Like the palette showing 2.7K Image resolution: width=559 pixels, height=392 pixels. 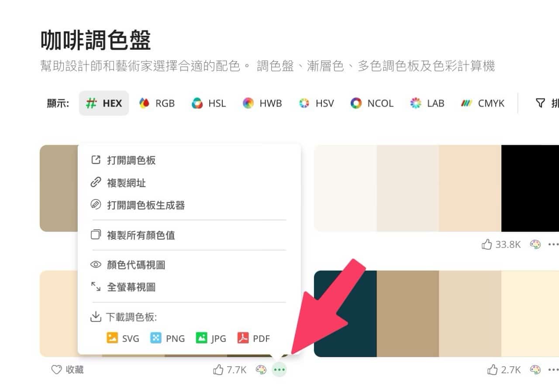click(493, 369)
